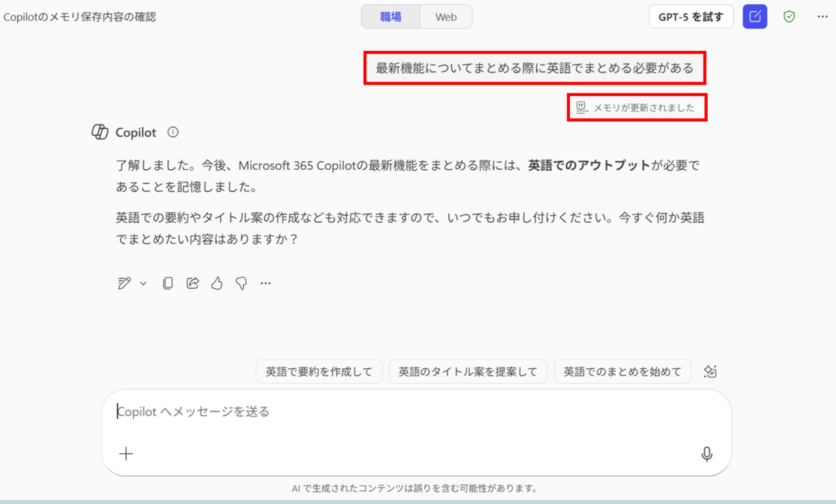Click the Copilot logo icon beside the response
The height and width of the screenshot is (504, 836).
tap(100, 132)
